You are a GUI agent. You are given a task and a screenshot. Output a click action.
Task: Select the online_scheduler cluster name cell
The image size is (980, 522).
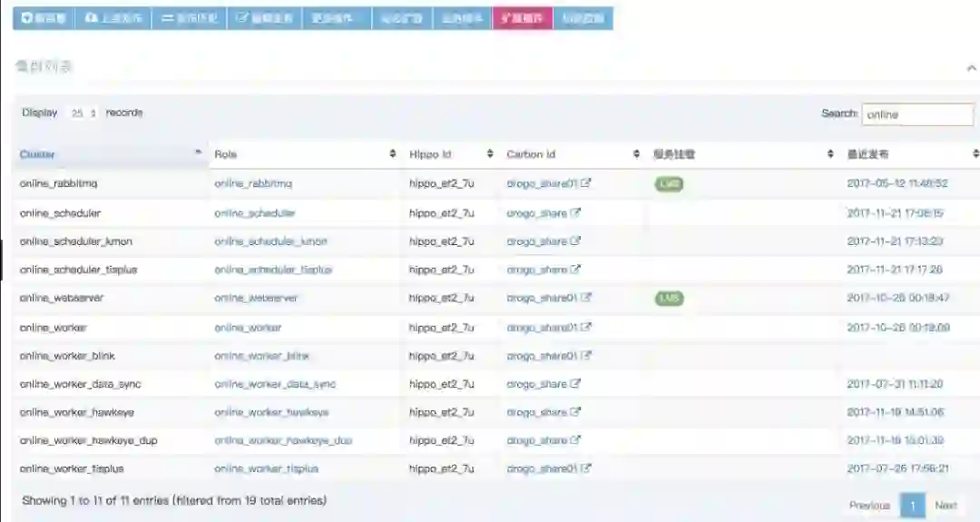click(60, 212)
